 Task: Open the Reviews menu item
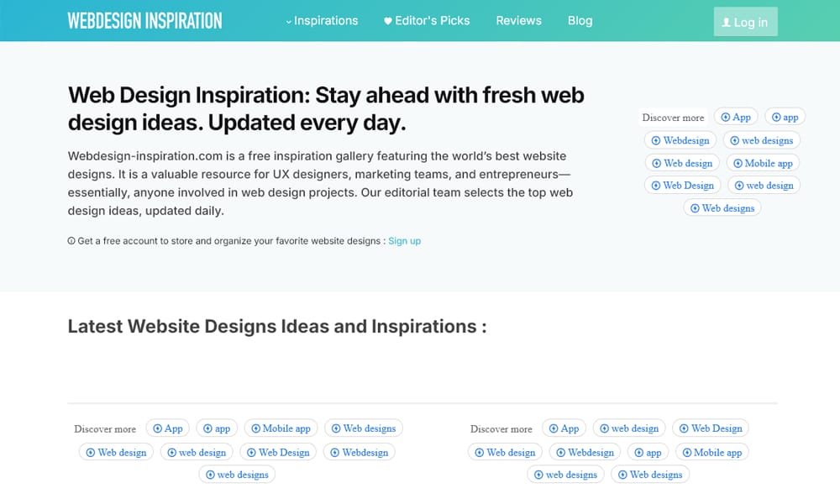518,20
